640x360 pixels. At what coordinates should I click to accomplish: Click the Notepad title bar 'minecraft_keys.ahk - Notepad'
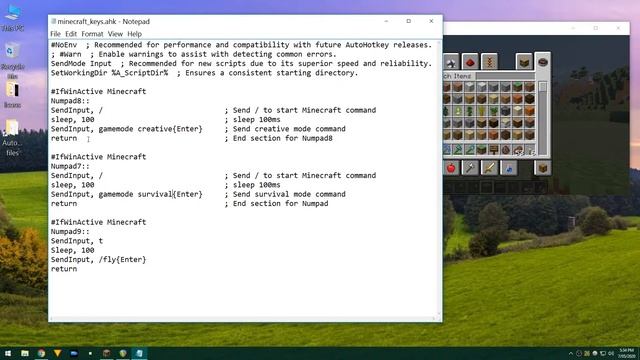[104, 21]
